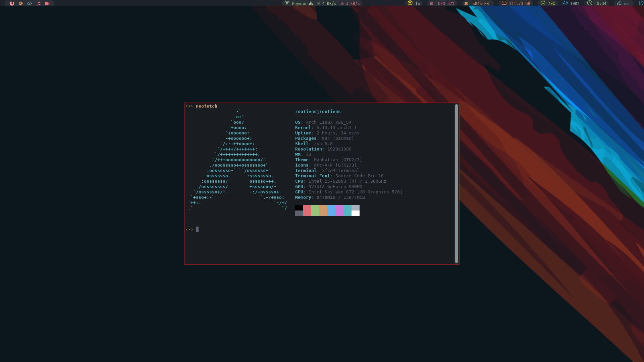Click the keyboard layout pencil icon
The height and width of the screenshot is (362, 644).
[619, 3]
